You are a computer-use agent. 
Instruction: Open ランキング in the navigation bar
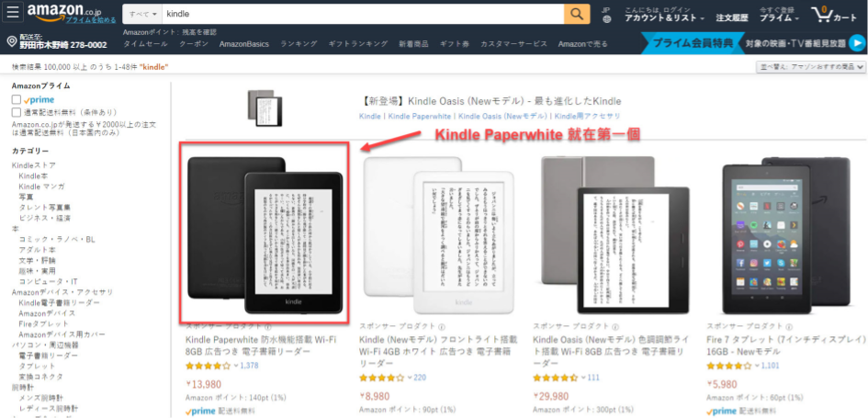(x=299, y=44)
